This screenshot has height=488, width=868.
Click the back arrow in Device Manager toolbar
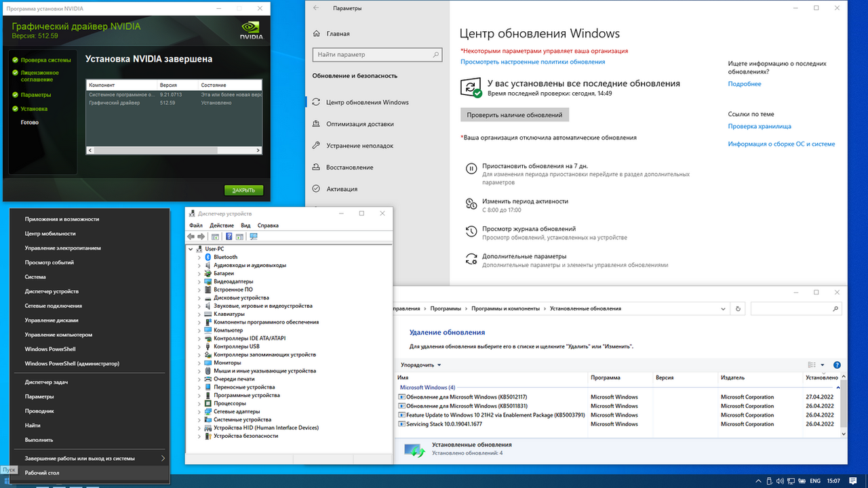pyautogui.click(x=191, y=237)
